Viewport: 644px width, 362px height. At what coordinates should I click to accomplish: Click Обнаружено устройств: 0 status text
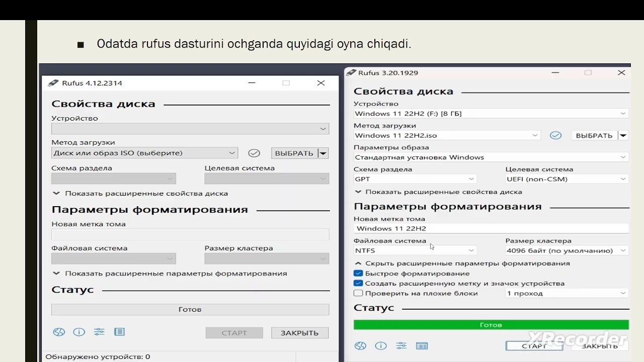coord(98,356)
